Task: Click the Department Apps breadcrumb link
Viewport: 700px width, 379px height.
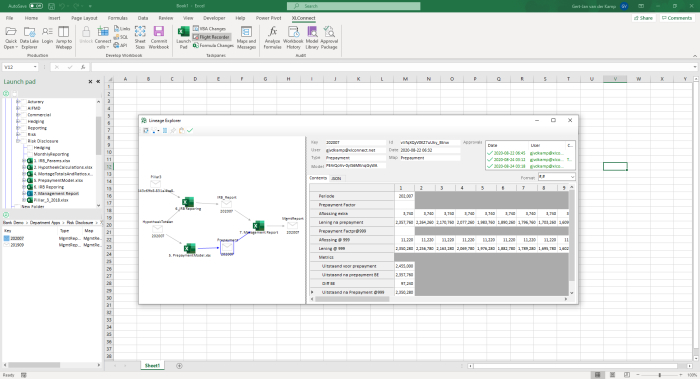Action: [45, 222]
